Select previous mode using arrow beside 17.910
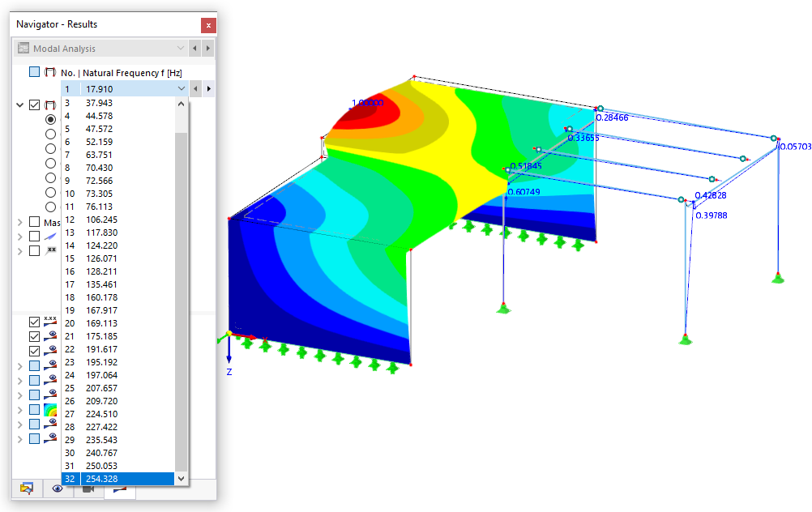Image resolution: width=812 pixels, height=512 pixels. pos(195,88)
